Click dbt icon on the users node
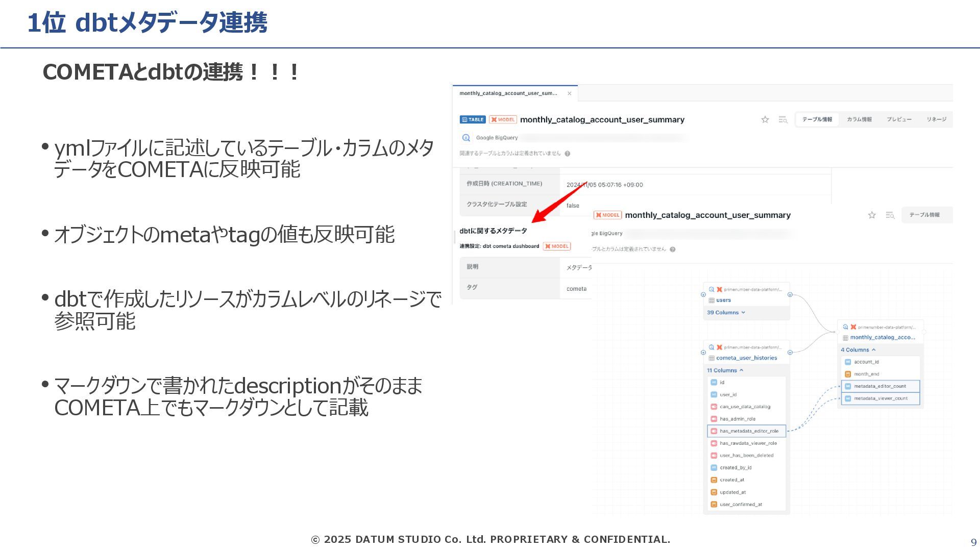 pos(720,289)
